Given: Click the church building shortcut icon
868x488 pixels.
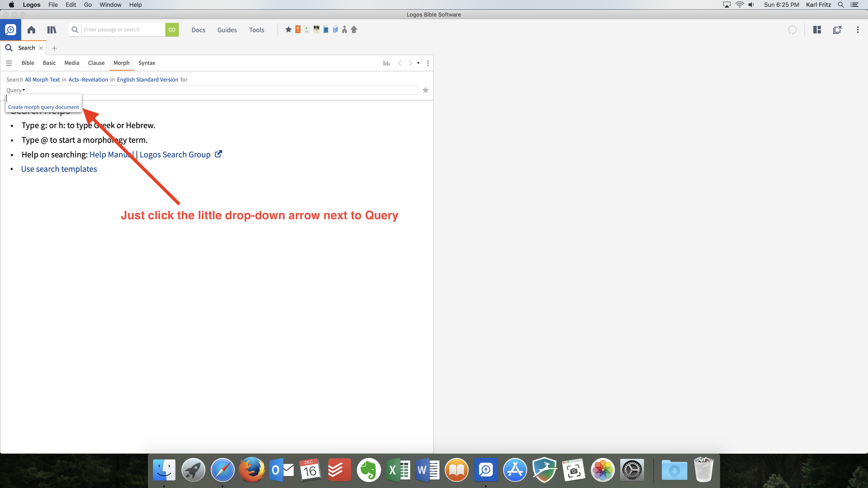Looking at the screenshot, I should click(x=344, y=29).
